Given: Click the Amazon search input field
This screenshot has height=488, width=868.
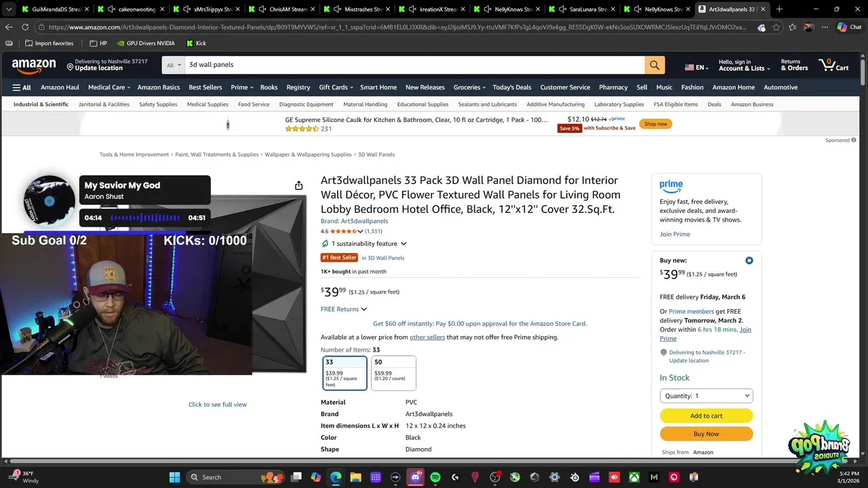Looking at the screenshot, I should pyautogui.click(x=414, y=65).
